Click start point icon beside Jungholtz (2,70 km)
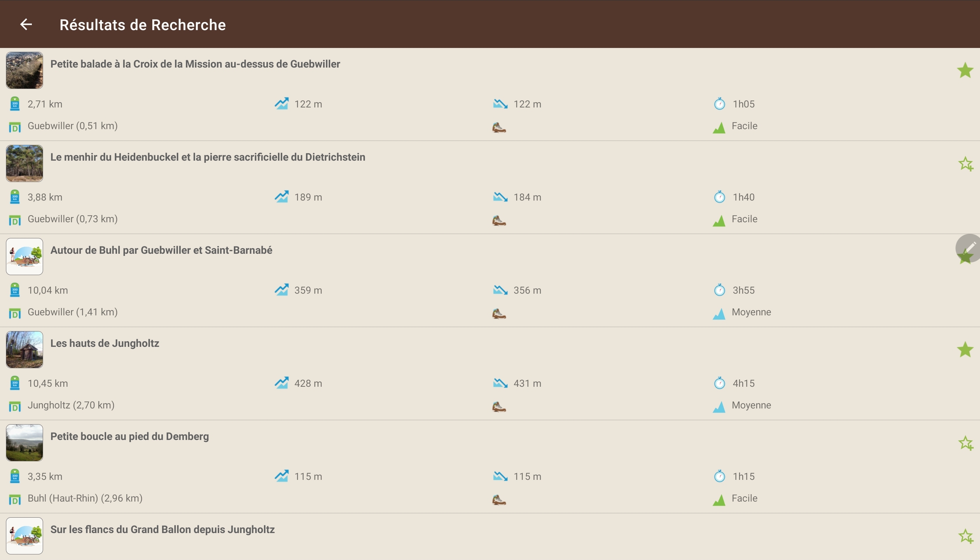The width and height of the screenshot is (980, 560). tap(15, 407)
